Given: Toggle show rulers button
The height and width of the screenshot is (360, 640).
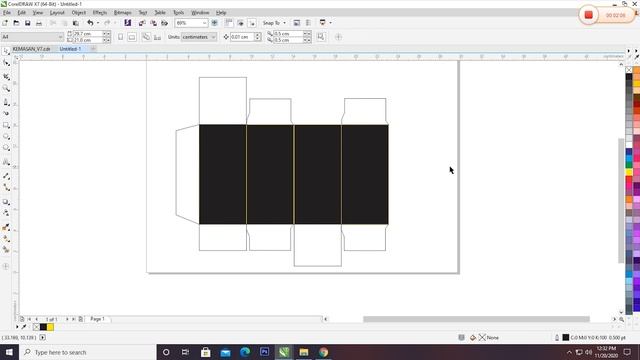Looking at the screenshot, I should [x=229, y=23].
